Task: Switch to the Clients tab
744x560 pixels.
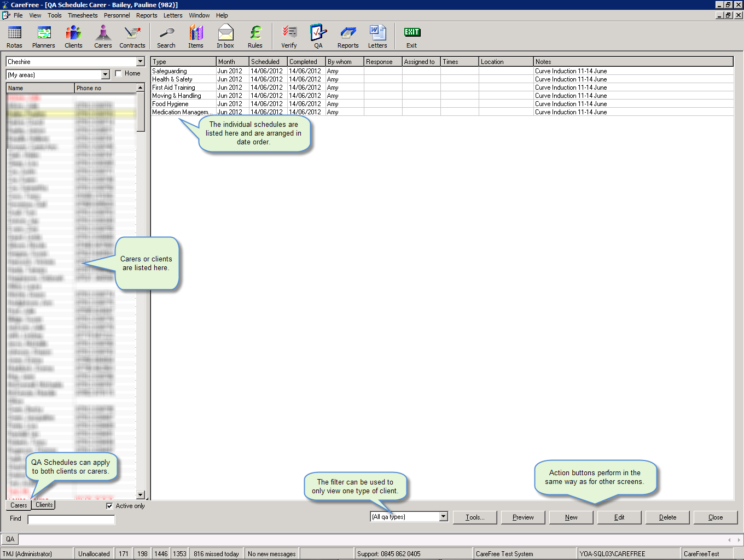Action: (x=44, y=505)
